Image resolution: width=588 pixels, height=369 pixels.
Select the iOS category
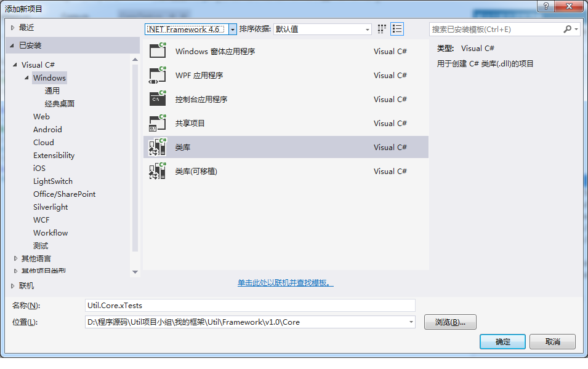[39, 169]
